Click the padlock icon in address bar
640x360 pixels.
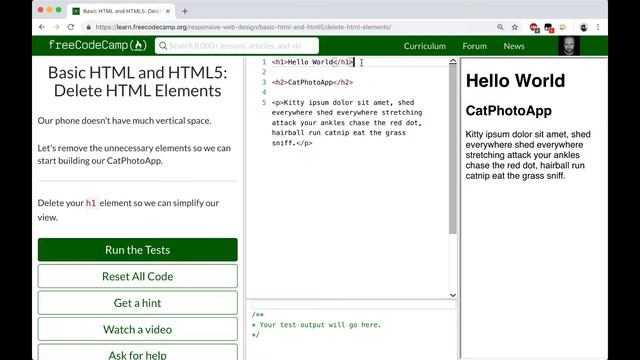[89, 27]
